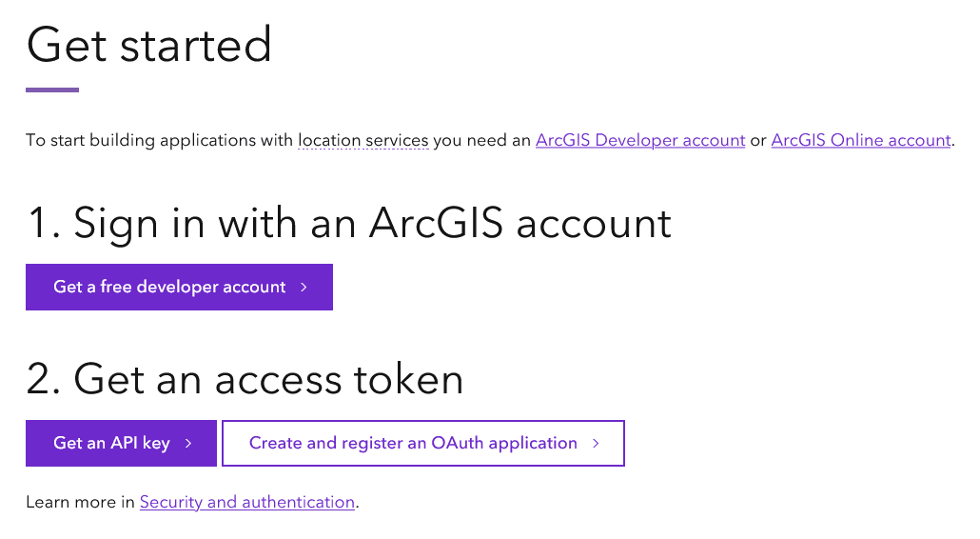Open the Security and authentication link
980x539 pixels.
(247, 502)
